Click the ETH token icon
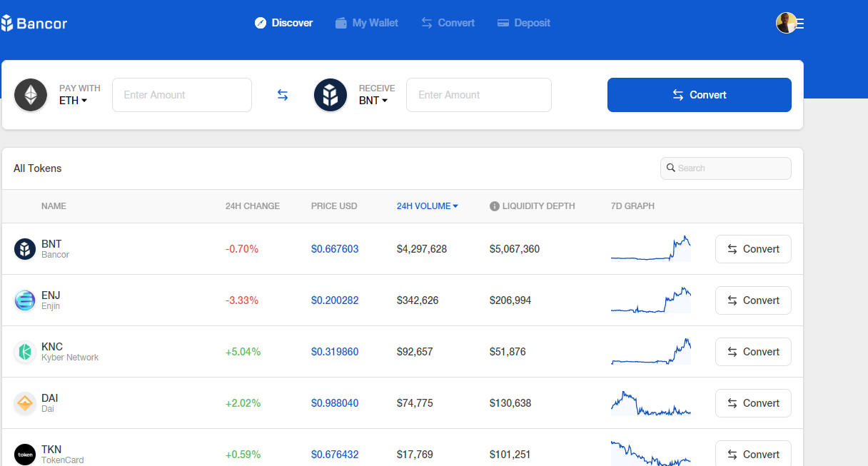Viewport: 868px width, 466px height. [31, 95]
